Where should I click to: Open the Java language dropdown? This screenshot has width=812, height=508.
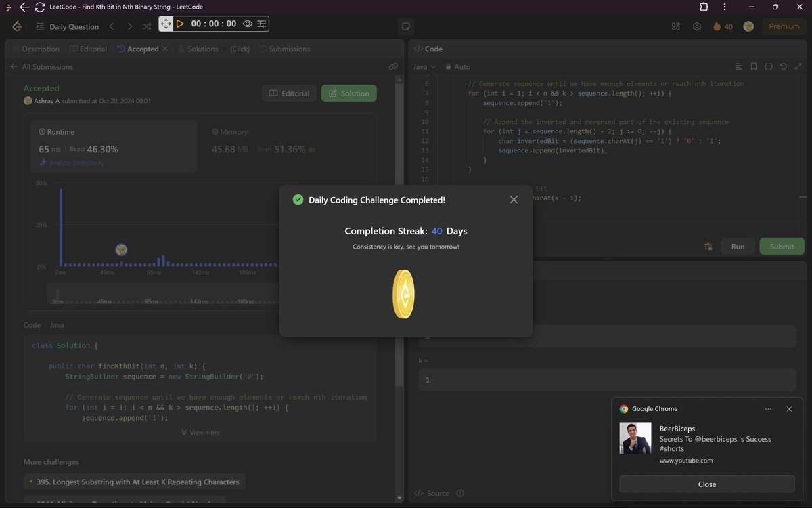coord(424,66)
